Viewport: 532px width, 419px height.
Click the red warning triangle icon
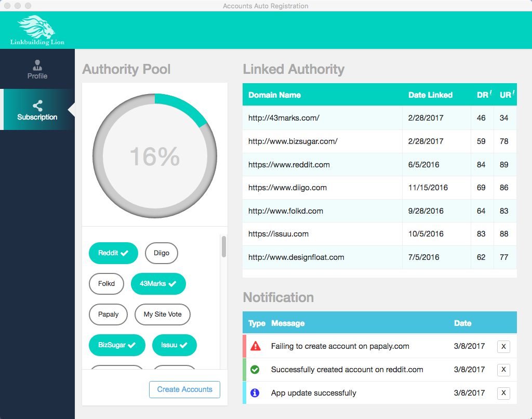coord(255,346)
